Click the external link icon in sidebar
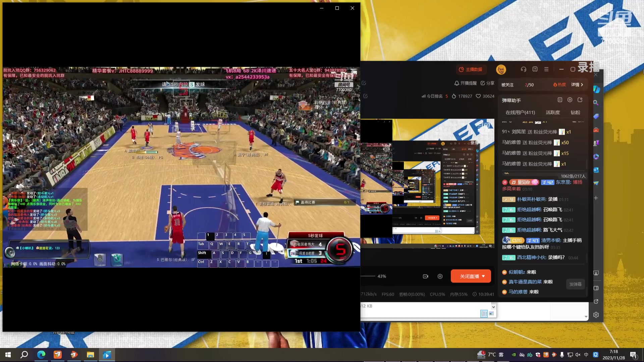Image resolution: width=644 pixels, height=362 pixels. coord(596,302)
